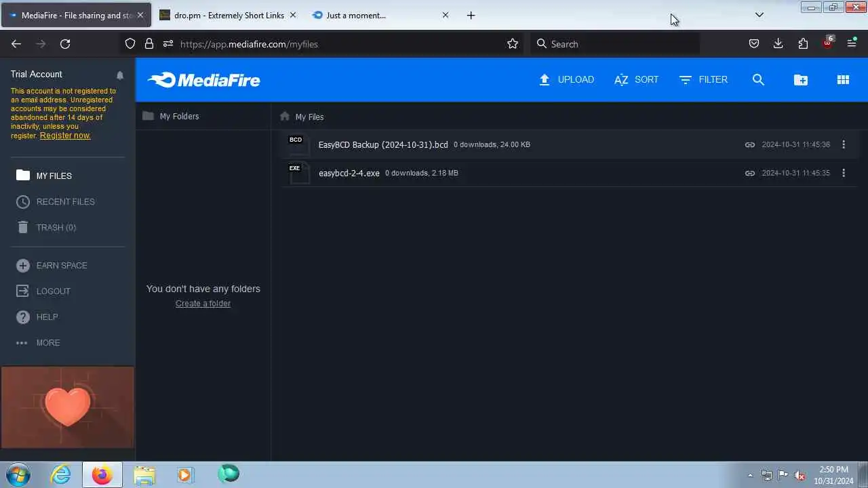The height and width of the screenshot is (488, 868).
Task: Click the taskbar clock showing 2:50 PM
Action: (833, 475)
